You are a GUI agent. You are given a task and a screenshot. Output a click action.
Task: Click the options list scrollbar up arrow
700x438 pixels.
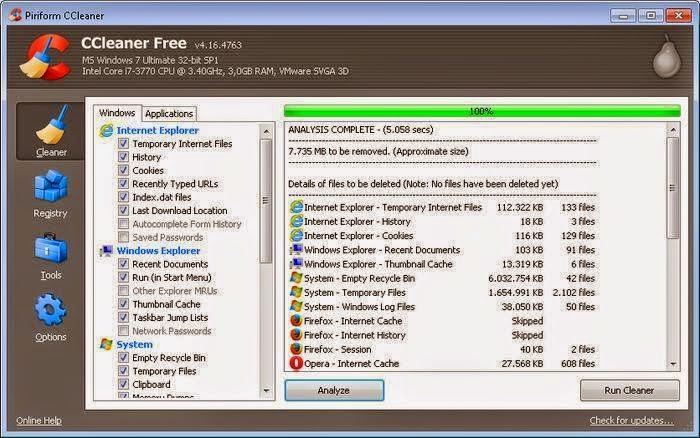click(x=266, y=131)
